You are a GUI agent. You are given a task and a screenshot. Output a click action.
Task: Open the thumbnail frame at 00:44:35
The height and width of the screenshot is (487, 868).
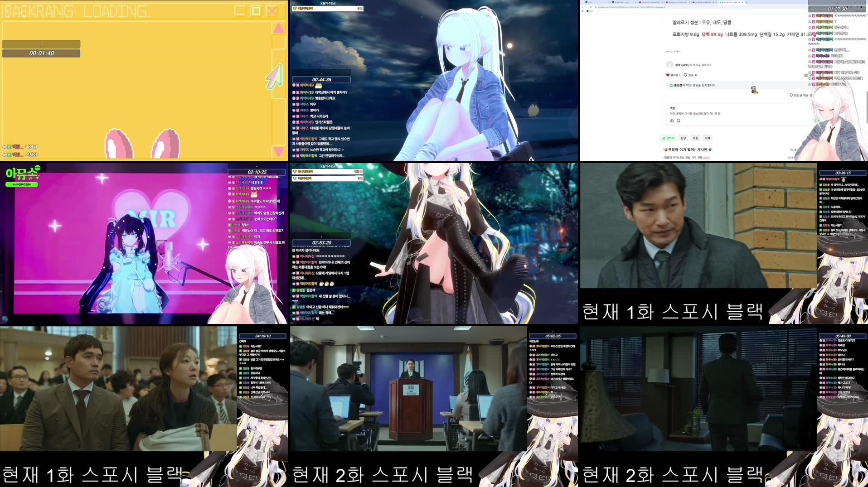[434, 80]
